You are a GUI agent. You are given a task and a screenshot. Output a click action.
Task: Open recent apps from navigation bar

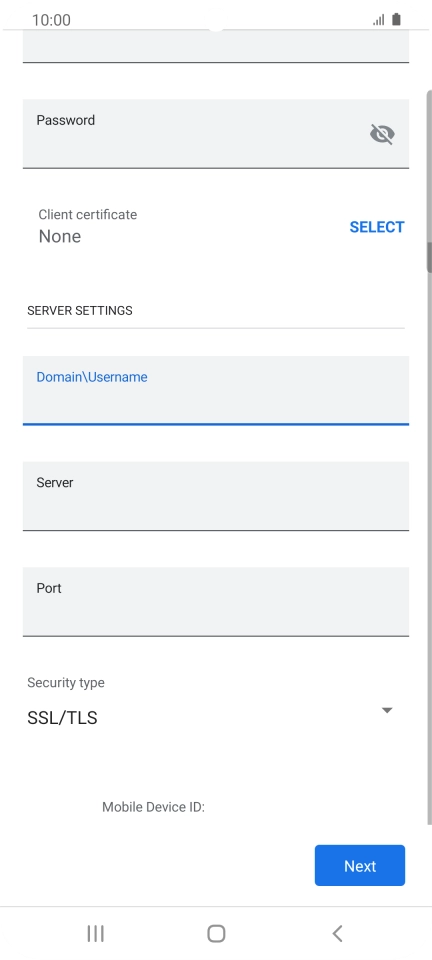click(95, 934)
